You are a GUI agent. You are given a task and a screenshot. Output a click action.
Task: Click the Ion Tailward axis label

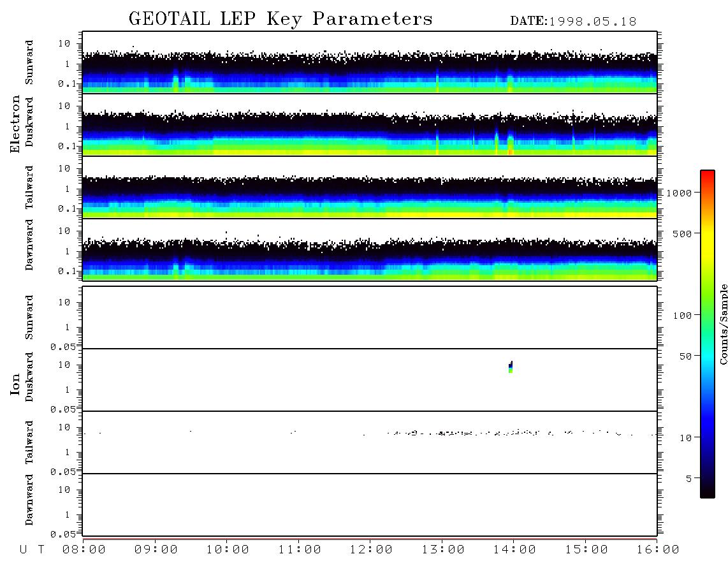pyautogui.click(x=29, y=442)
